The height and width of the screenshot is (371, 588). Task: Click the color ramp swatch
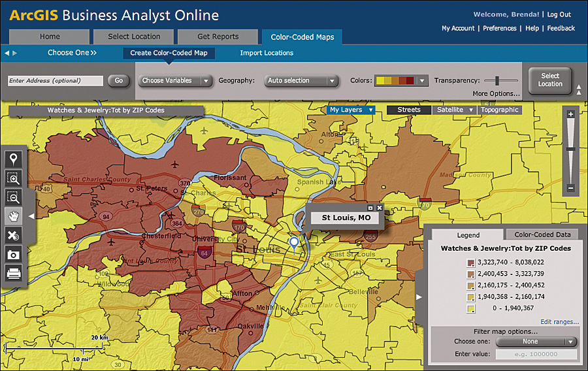coord(395,80)
